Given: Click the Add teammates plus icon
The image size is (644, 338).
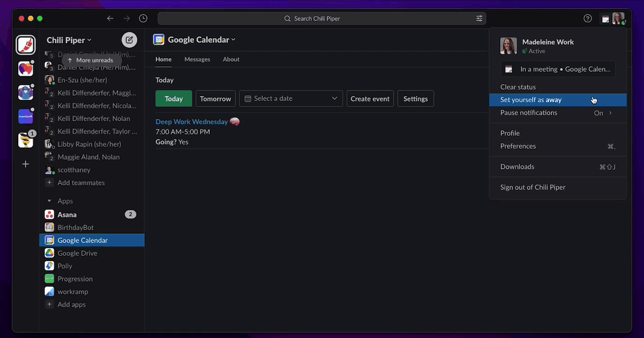Looking at the screenshot, I should click(x=50, y=183).
